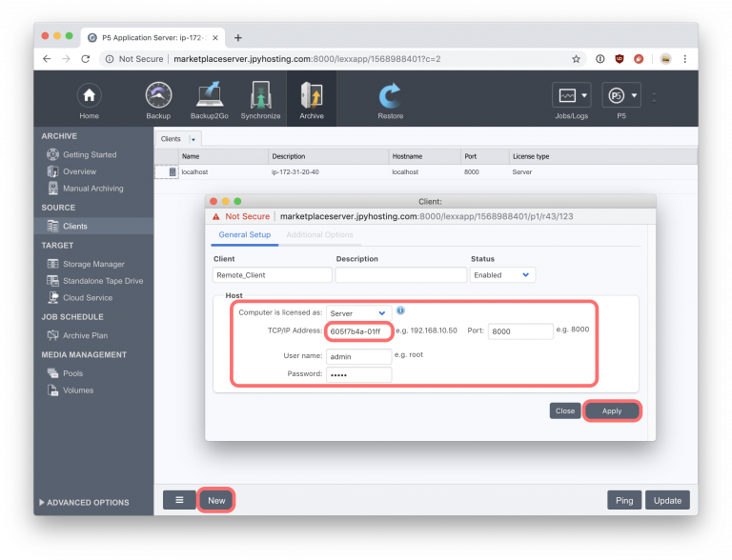The image size is (732, 560).
Task: Bookmark this page with the star icon
Action: pyautogui.click(x=576, y=59)
